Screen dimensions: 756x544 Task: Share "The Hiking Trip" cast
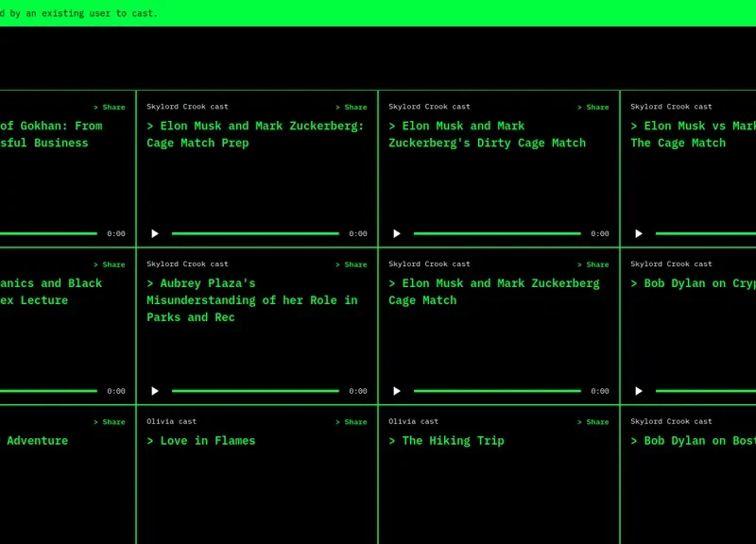(x=593, y=422)
